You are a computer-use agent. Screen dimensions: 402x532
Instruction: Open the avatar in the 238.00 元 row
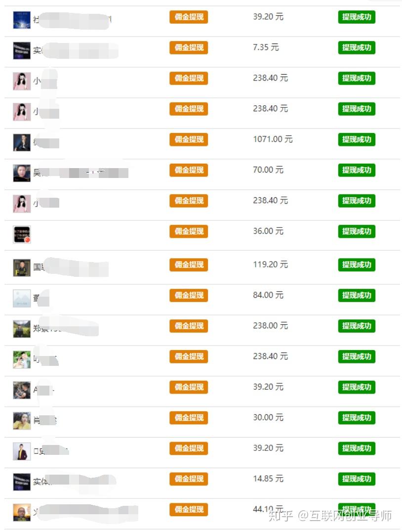coord(22,329)
